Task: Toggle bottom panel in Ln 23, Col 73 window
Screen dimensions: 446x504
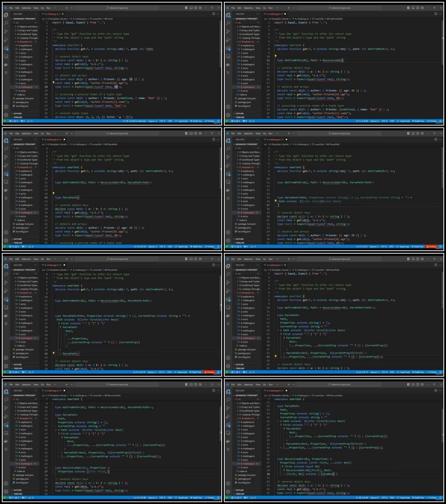Action: pos(413,259)
